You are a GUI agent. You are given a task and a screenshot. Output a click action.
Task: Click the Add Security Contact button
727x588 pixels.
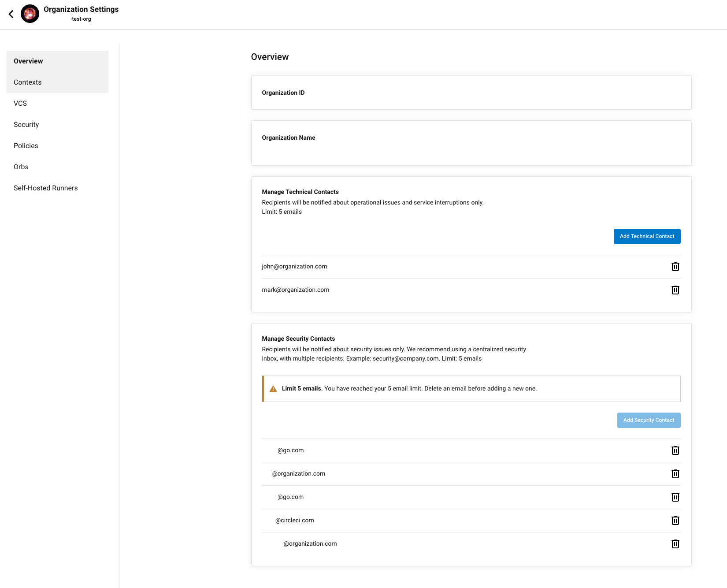pyautogui.click(x=649, y=420)
